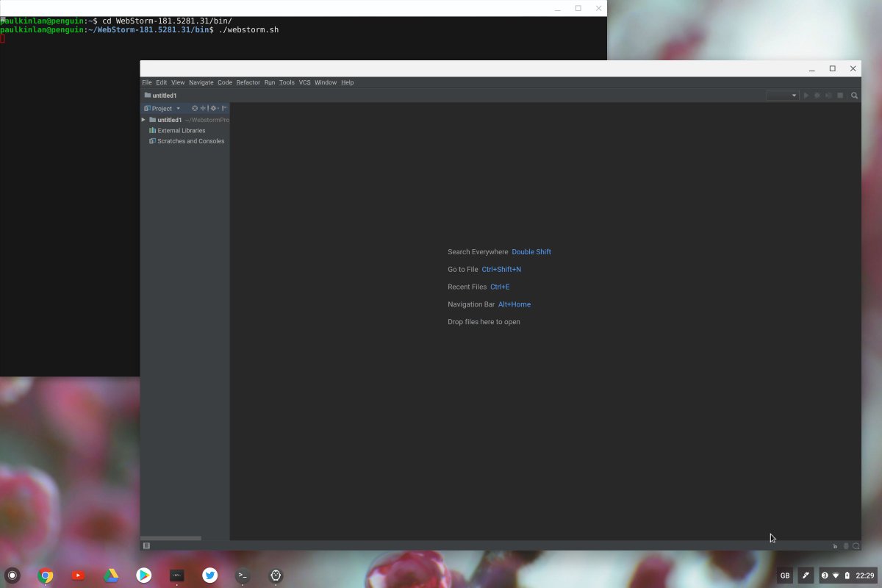The image size is (882, 588).
Task: Click the penguin Linux app shelf icon
Action: click(x=276, y=576)
